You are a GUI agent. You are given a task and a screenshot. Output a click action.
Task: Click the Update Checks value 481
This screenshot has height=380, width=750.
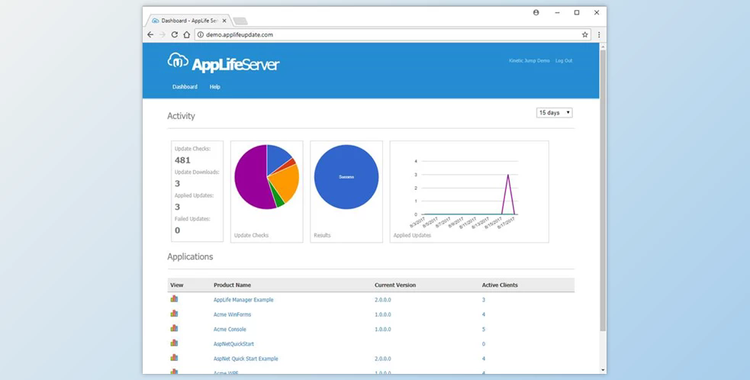[183, 160]
